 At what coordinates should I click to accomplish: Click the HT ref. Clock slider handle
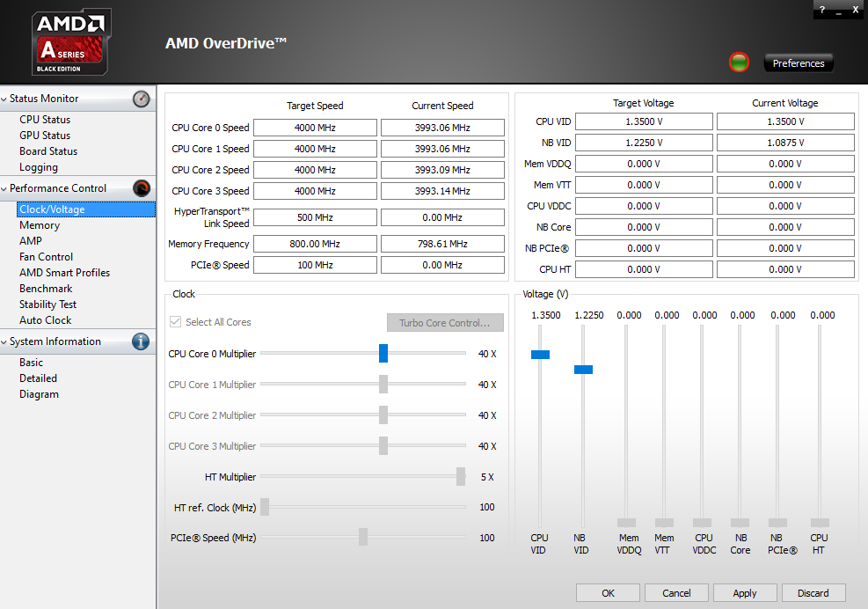(265, 507)
